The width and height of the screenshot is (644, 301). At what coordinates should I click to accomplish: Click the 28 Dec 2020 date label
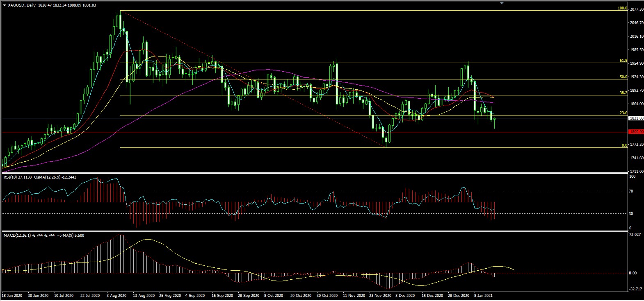[459, 296]
